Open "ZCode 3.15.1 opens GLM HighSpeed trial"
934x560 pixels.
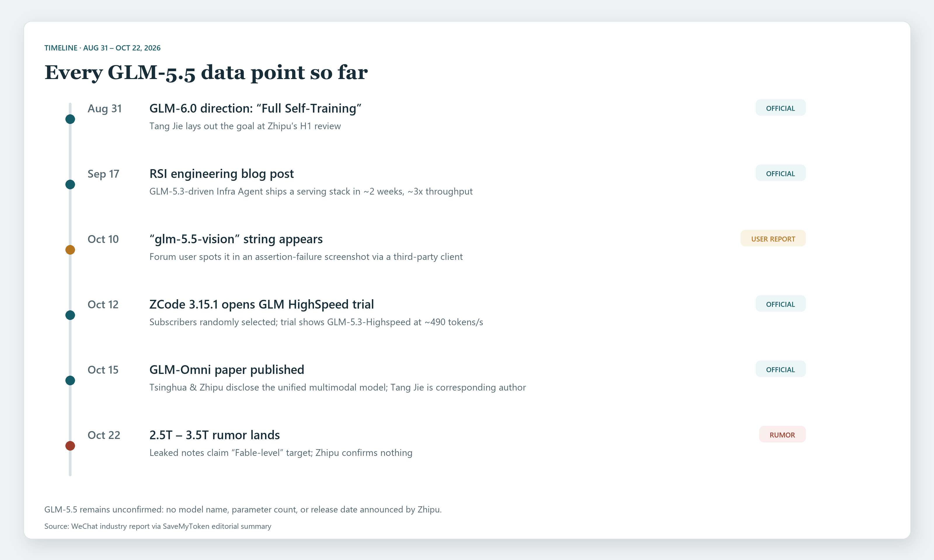pos(262,304)
